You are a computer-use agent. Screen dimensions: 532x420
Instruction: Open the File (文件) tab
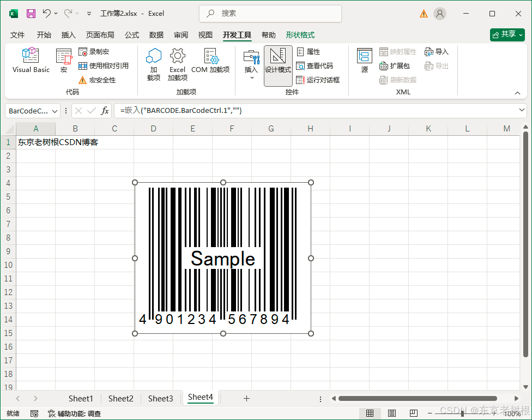[x=17, y=35]
